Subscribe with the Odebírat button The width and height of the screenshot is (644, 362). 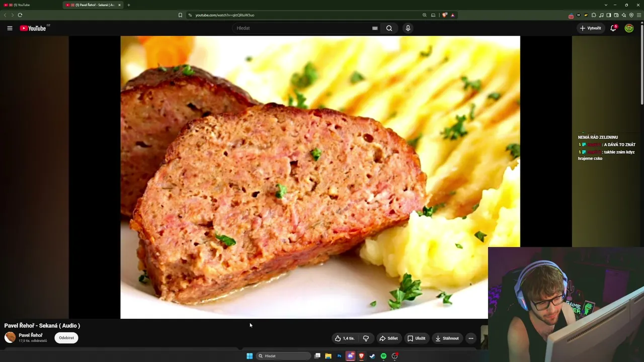click(x=66, y=338)
